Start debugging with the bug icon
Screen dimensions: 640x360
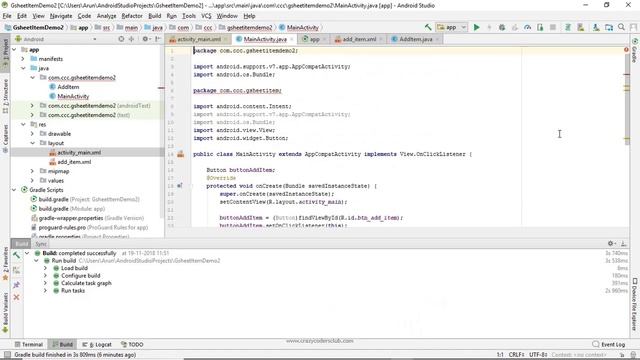(x=502, y=27)
